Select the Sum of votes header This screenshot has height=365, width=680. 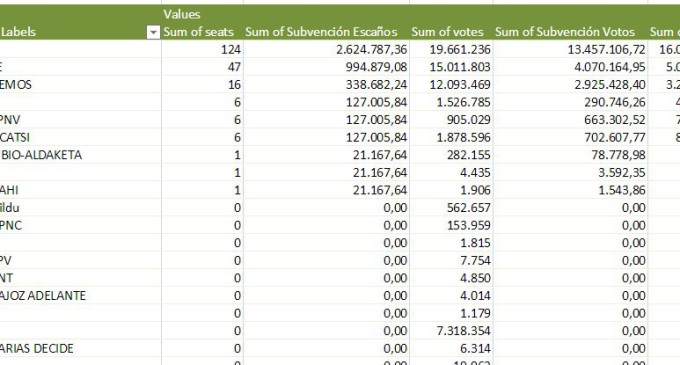point(447,32)
